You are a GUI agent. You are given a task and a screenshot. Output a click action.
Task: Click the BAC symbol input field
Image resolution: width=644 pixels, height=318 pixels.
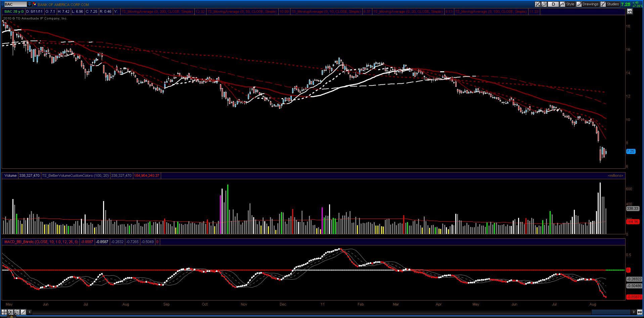click(15, 4)
